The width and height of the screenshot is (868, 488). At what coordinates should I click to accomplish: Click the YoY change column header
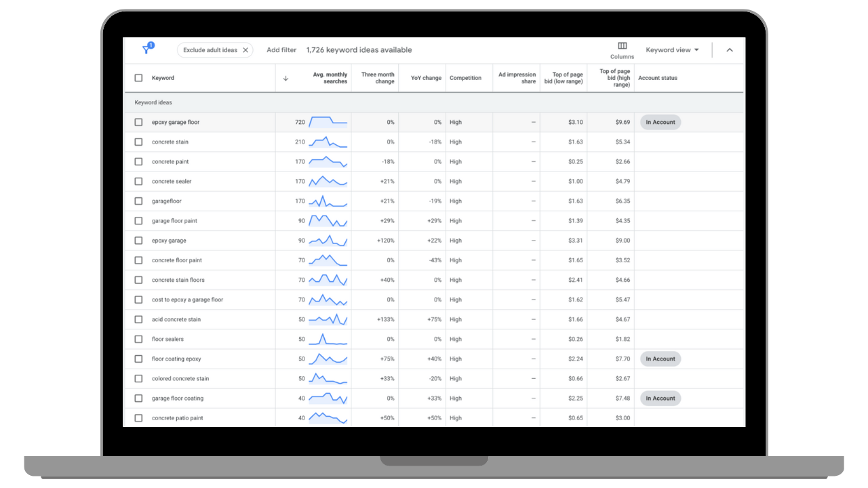coord(426,78)
